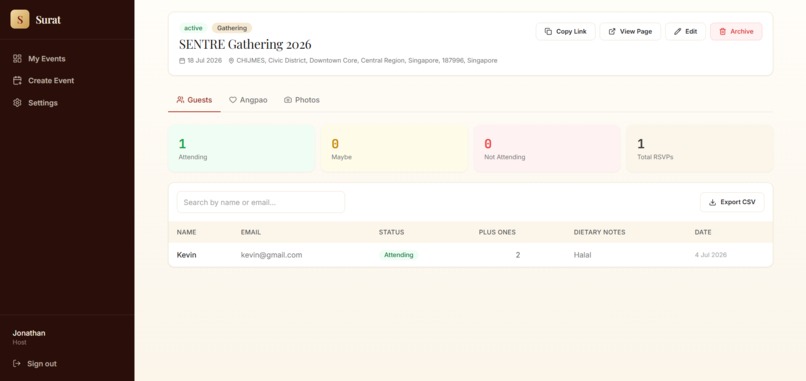The width and height of the screenshot is (806, 381).
Task: Click the Guests tab people icon
Action: 180,100
